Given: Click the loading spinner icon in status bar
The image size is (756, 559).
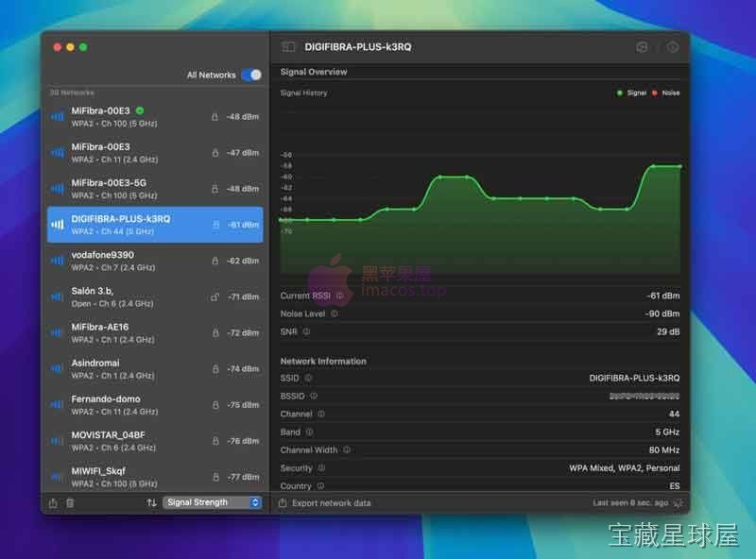Looking at the screenshot, I should 678,502.
